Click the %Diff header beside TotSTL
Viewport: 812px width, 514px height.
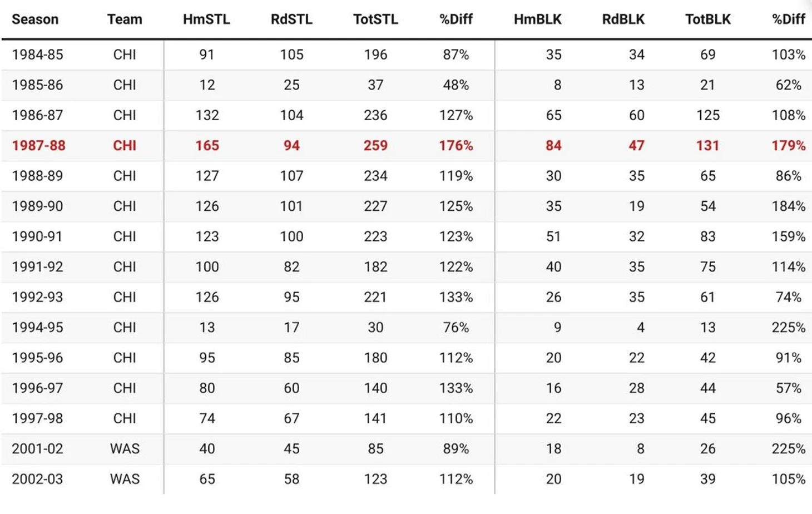pos(455,19)
